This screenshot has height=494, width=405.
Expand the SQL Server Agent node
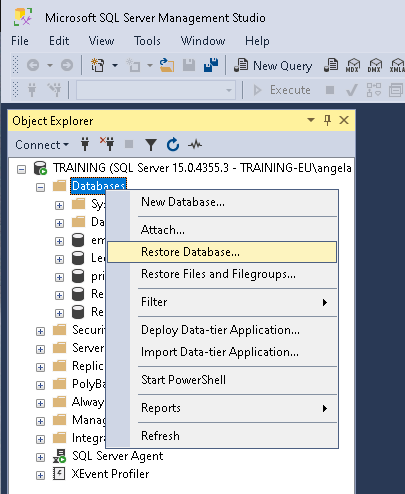pyautogui.click(x=40, y=457)
